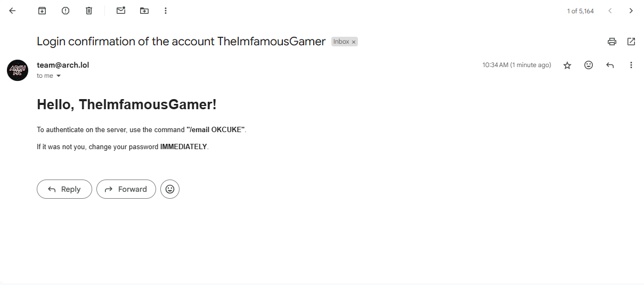Click the Forward button
The height and width of the screenshot is (285, 644).
pos(126,189)
